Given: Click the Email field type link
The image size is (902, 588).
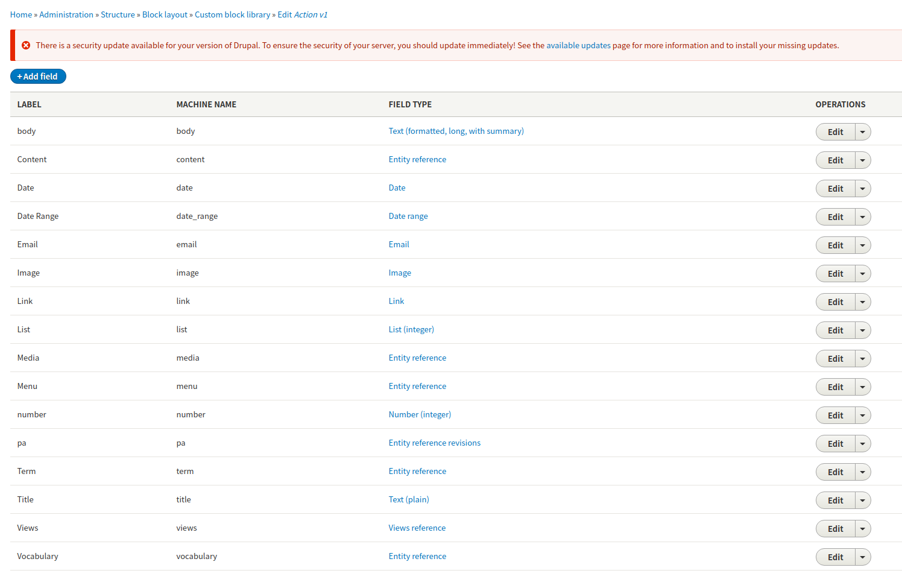Looking at the screenshot, I should (399, 244).
